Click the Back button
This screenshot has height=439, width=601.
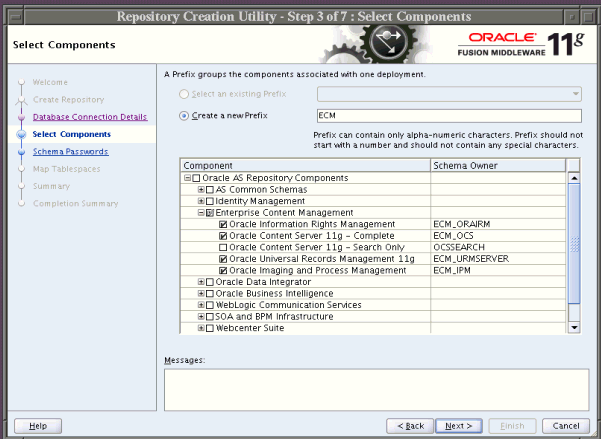tap(410, 426)
